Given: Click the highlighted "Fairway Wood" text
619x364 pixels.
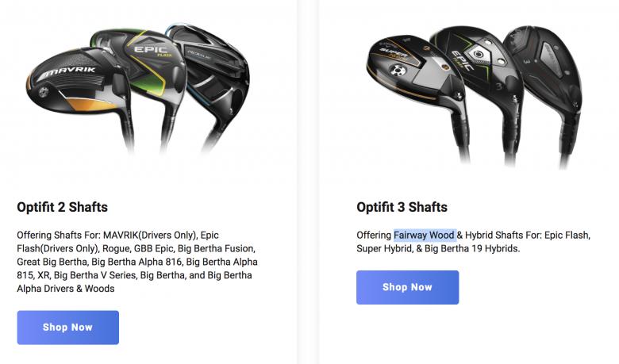Looking at the screenshot, I should coord(425,236).
